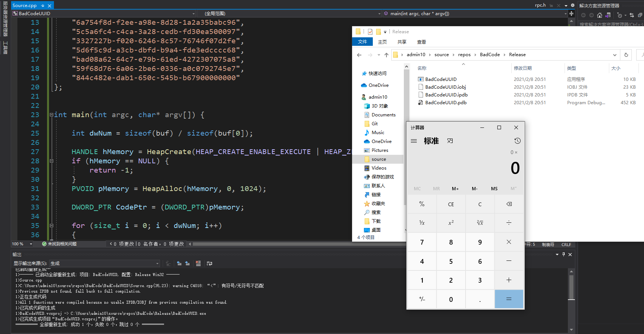644x334 pixels.
Task: Open Visual Studio tab list dropdown arrow
Action: pos(566,6)
